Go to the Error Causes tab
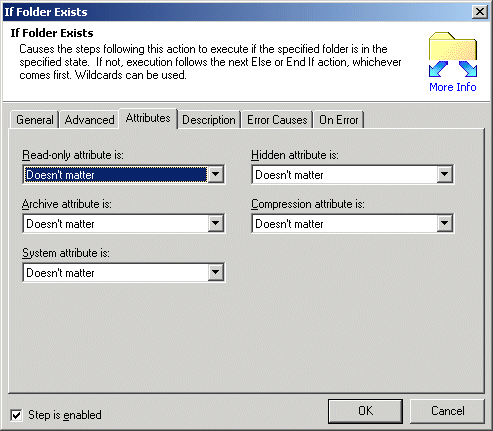Image resolution: width=493 pixels, height=431 pixels. pos(277,120)
